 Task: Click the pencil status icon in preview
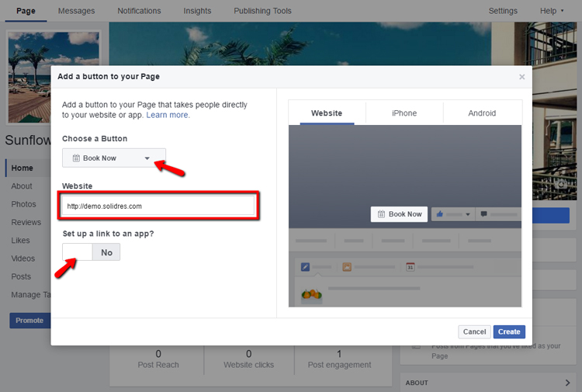pyautogui.click(x=305, y=267)
